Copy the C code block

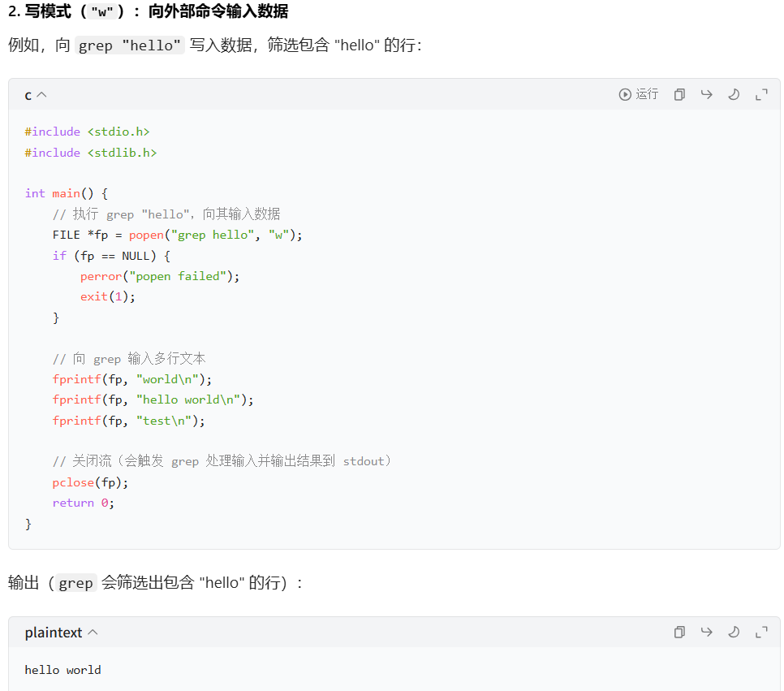[679, 94]
